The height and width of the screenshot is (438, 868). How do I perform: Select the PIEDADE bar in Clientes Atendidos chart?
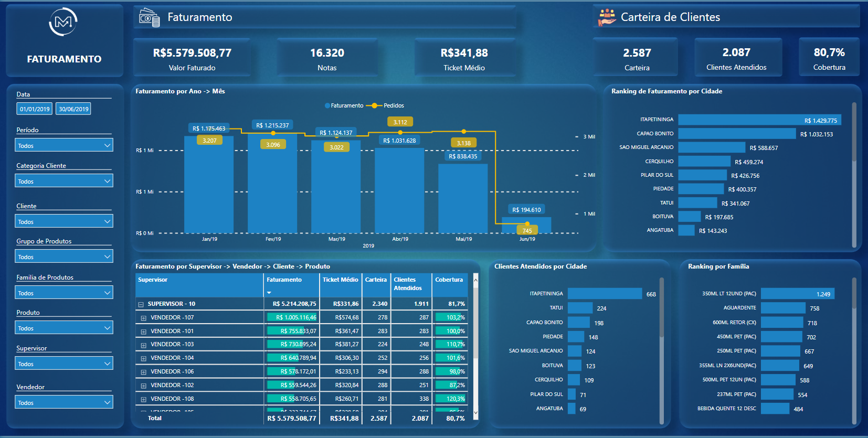(x=576, y=337)
